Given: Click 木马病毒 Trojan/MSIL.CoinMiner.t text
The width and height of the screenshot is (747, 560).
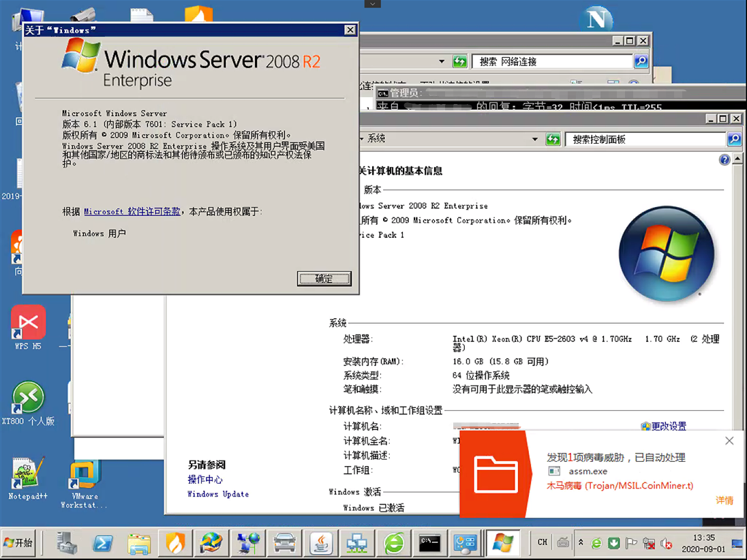Looking at the screenshot, I should point(620,486).
